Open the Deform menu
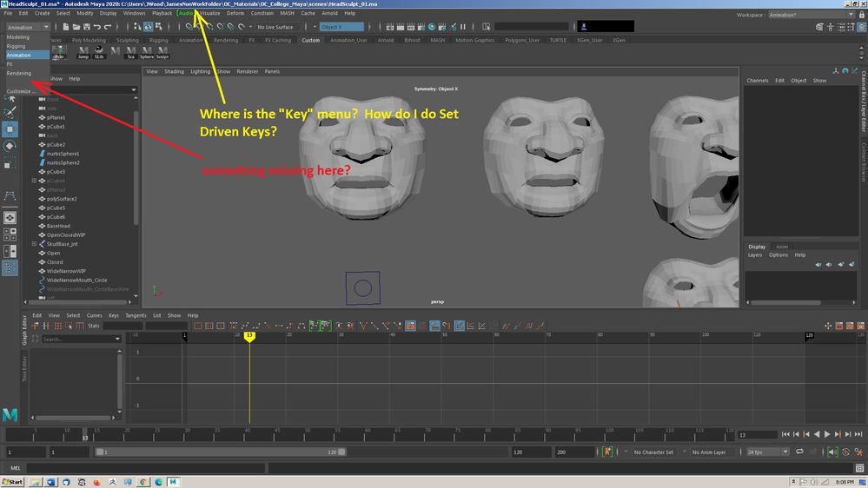Image resolution: width=868 pixels, height=488 pixels. (x=235, y=13)
